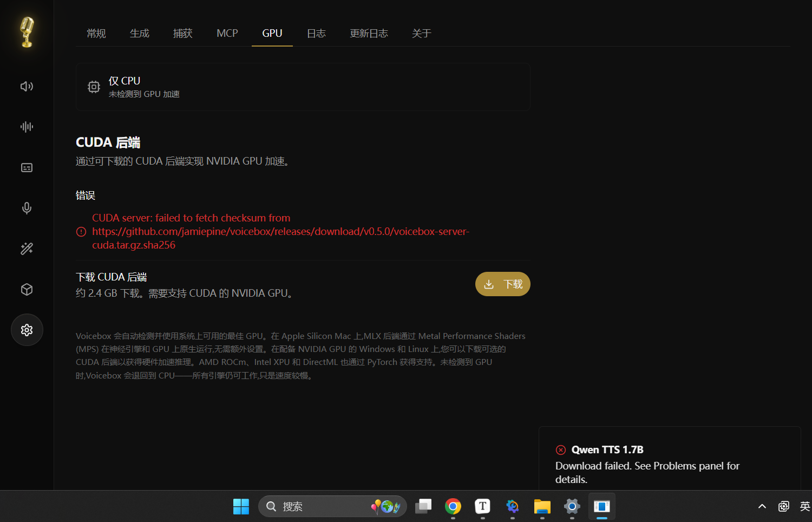Switch to the 生成 tab
This screenshot has width=812, height=522.
[140, 34]
